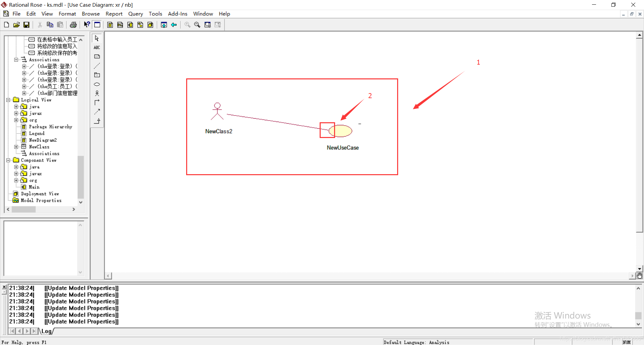Click the first-tab navigation arrow in log
Viewport: 644px width, 345px height.
(x=12, y=331)
